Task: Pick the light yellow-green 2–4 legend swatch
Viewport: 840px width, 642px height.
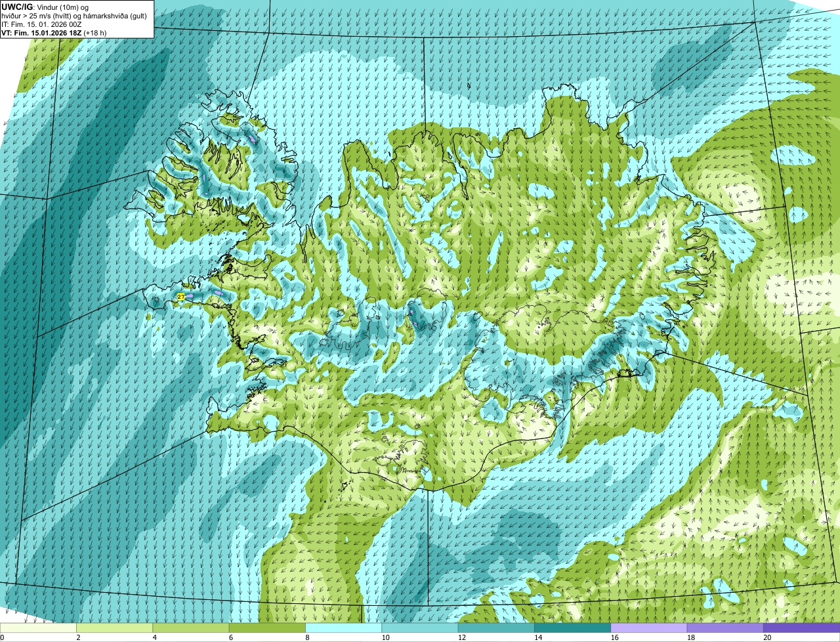Action: pos(115,628)
